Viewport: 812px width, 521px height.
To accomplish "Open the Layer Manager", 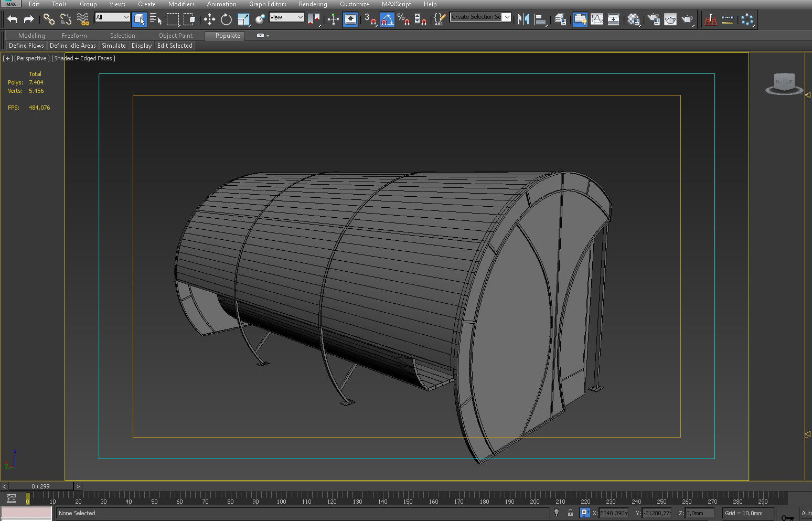I will tap(560, 19).
